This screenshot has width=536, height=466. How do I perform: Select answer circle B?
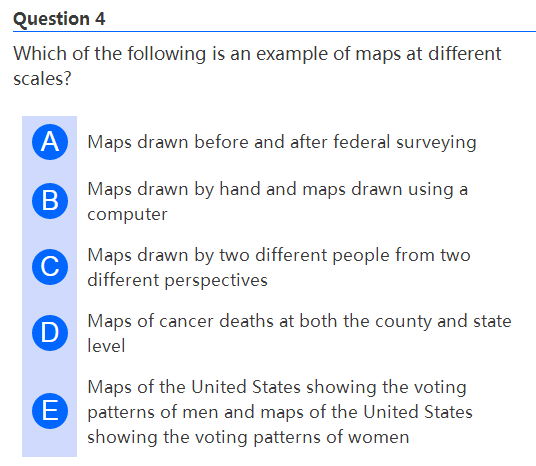pos(50,201)
